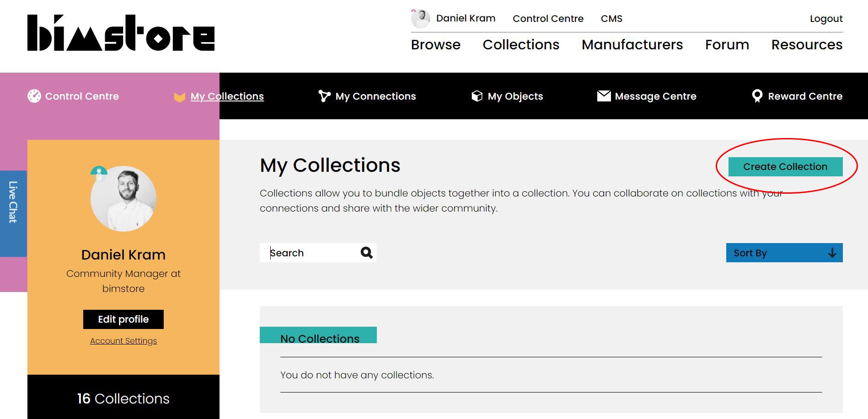This screenshot has height=419, width=868.
Task: Click the 'You do not have any collections.' message
Action: 357,375
